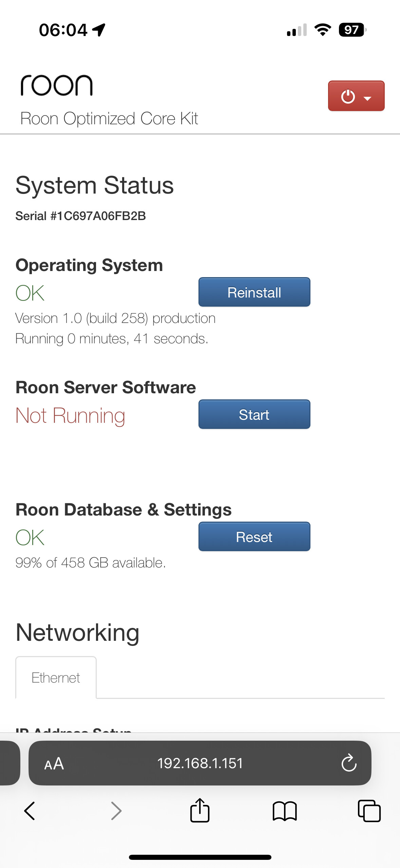This screenshot has width=400, height=868.
Task: Open the Safari bookmarks book icon
Action: 285,811
